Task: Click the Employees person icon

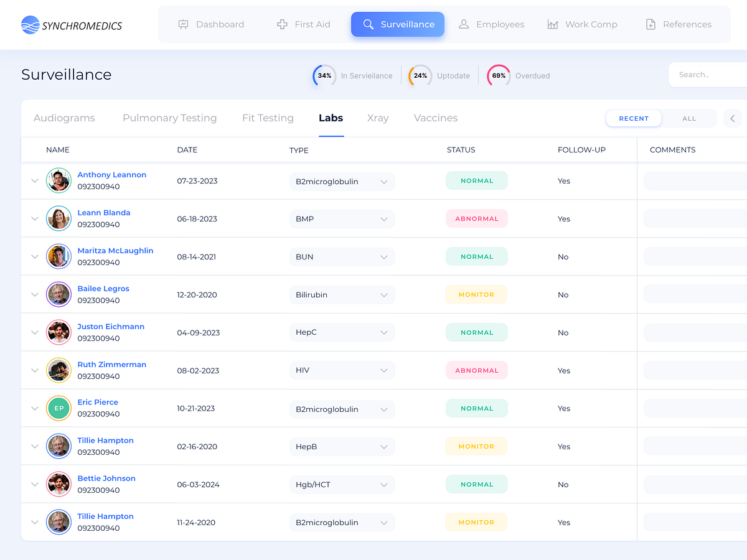Action: pos(464,24)
